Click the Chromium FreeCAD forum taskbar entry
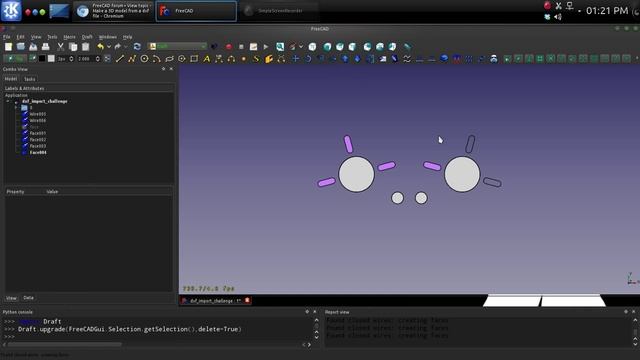This screenshot has width=640, height=360. pyautogui.click(x=113, y=11)
